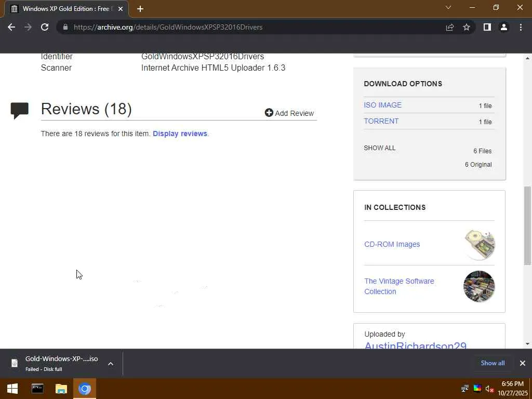Viewport: 532px width, 399px height.
Task: Select the Windows XP Gold Edition tab
Action: [x=66, y=9]
